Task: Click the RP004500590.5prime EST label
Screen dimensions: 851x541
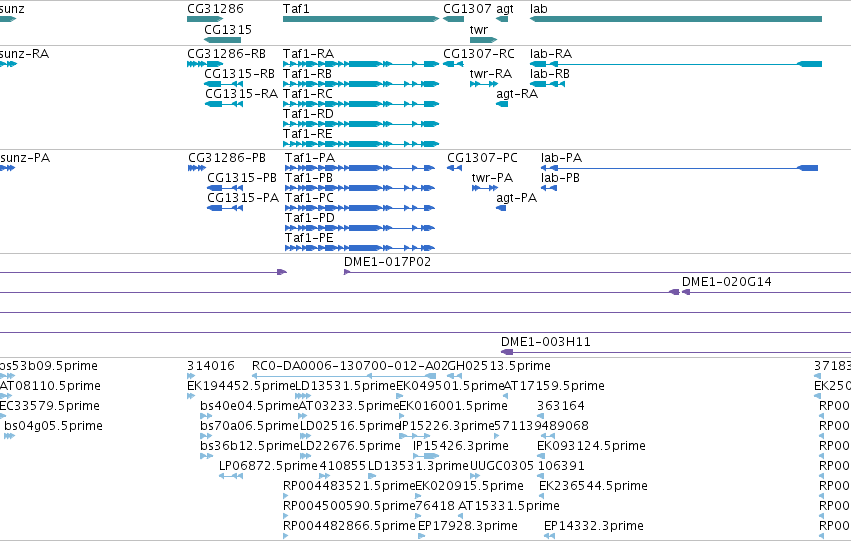Action: [x=349, y=506]
